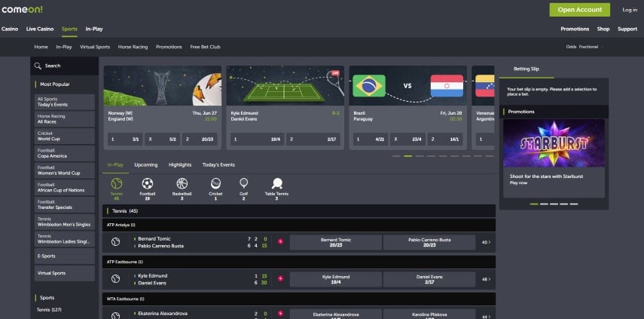
Task: Open Horse Racing in sub navigation
Action: tap(133, 47)
